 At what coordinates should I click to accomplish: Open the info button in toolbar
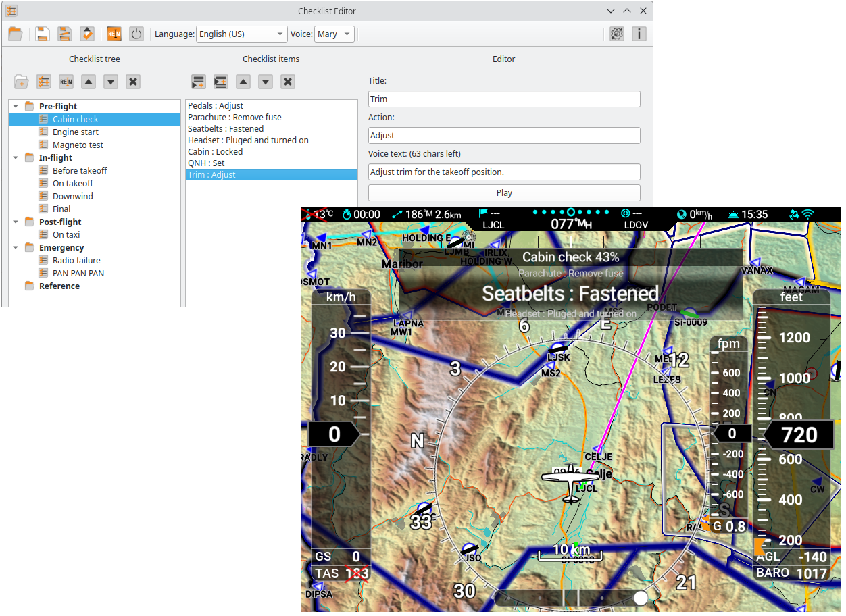[x=639, y=34]
